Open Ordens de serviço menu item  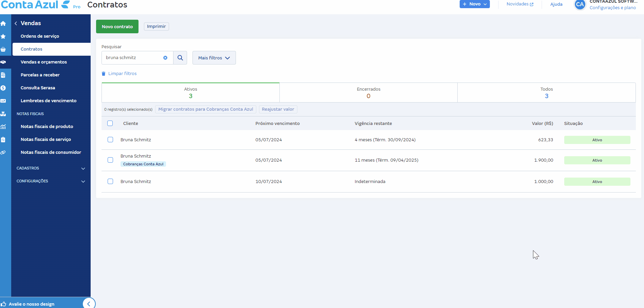point(40,36)
